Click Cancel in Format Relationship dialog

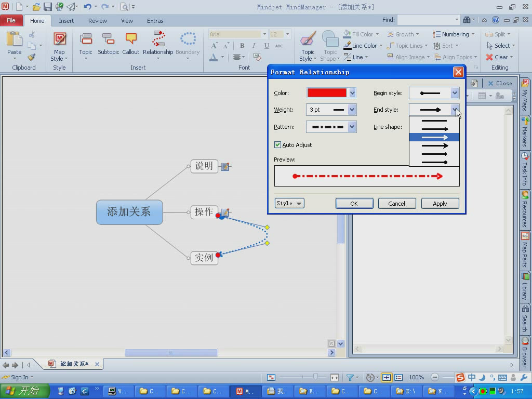(396, 204)
